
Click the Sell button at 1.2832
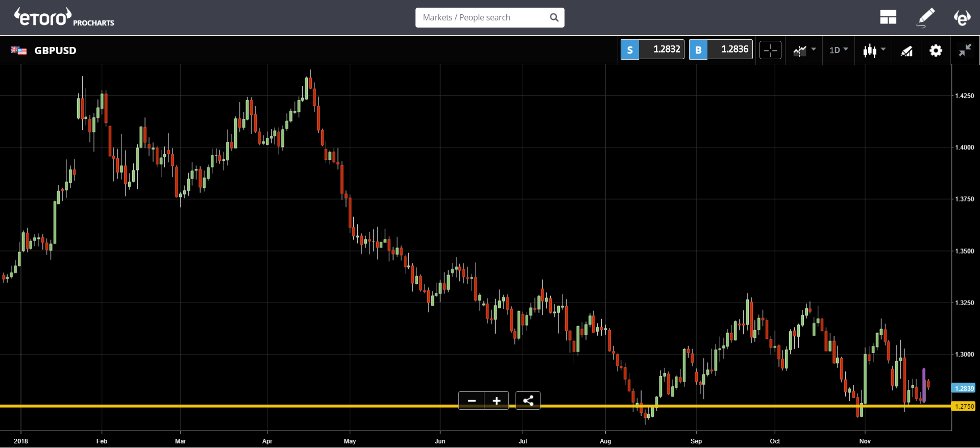pos(652,49)
